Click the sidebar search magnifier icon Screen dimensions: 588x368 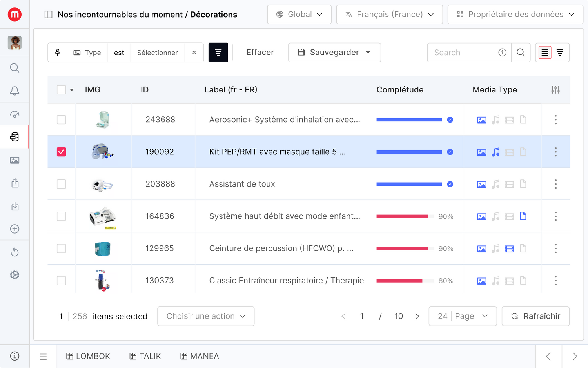coord(15,68)
